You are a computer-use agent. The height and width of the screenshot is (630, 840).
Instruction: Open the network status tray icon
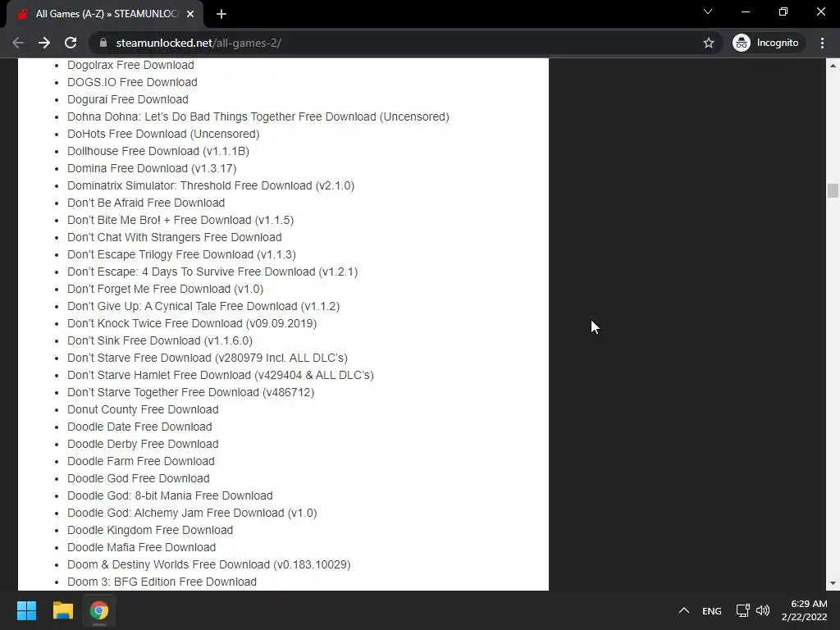click(742, 610)
